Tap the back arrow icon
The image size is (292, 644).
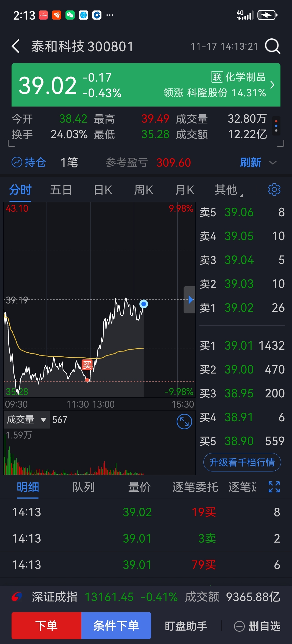16,46
